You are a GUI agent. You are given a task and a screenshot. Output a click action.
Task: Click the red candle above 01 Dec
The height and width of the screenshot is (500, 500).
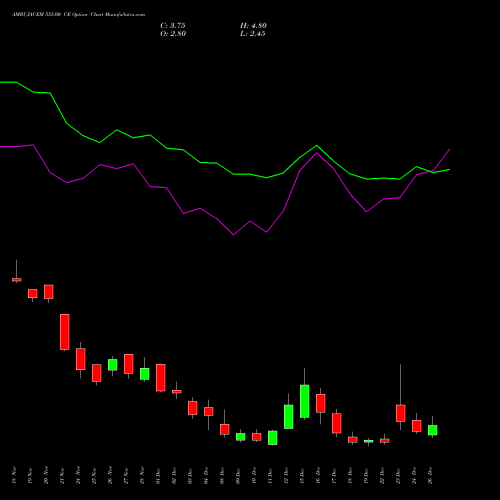[161, 378]
